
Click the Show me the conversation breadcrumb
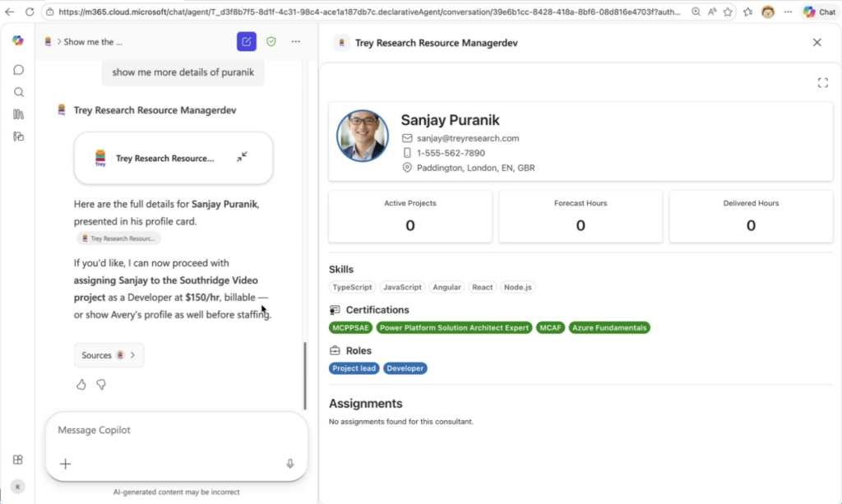coord(92,42)
